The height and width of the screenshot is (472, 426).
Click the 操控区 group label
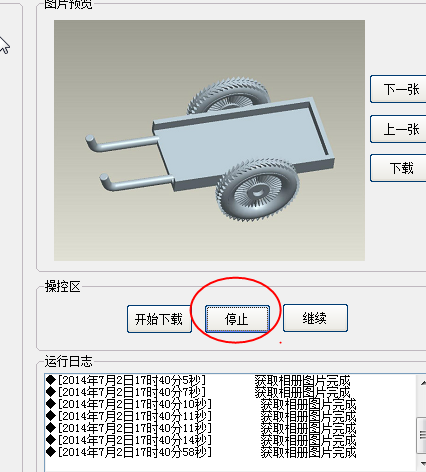pos(62,287)
